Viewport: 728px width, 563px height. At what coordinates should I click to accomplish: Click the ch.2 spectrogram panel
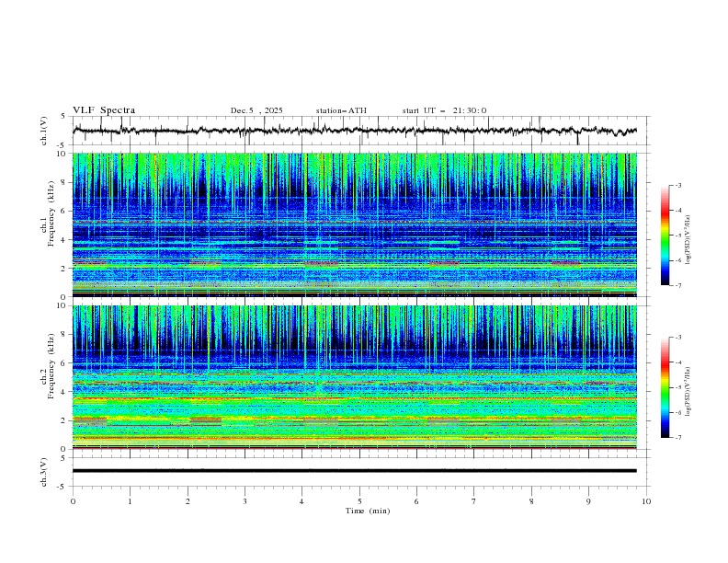tap(355, 377)
